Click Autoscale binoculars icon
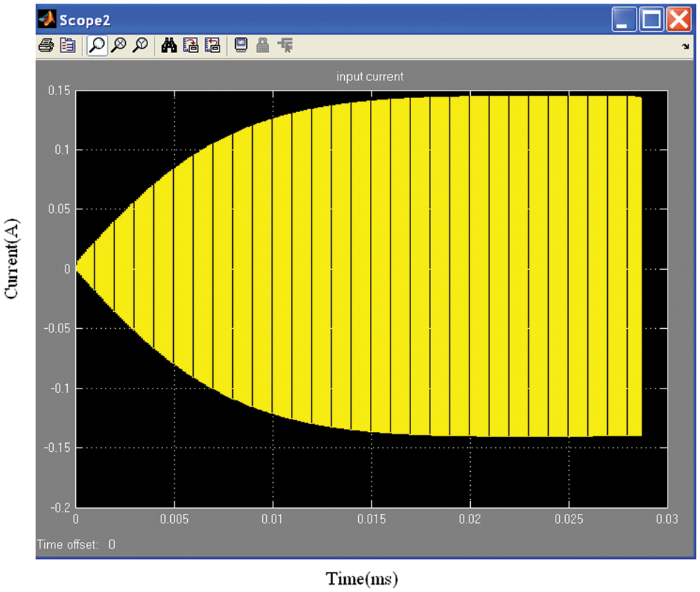Viewport: 700px width, 592px height. 169,46
